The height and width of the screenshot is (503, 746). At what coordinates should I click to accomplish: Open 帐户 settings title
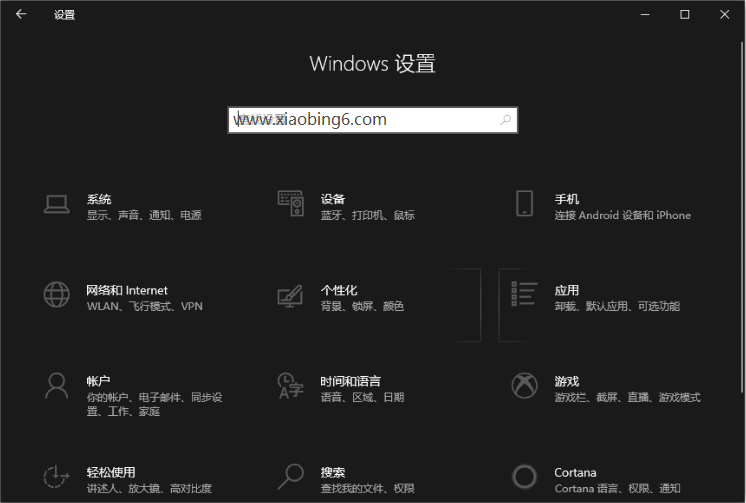point(98,381)
